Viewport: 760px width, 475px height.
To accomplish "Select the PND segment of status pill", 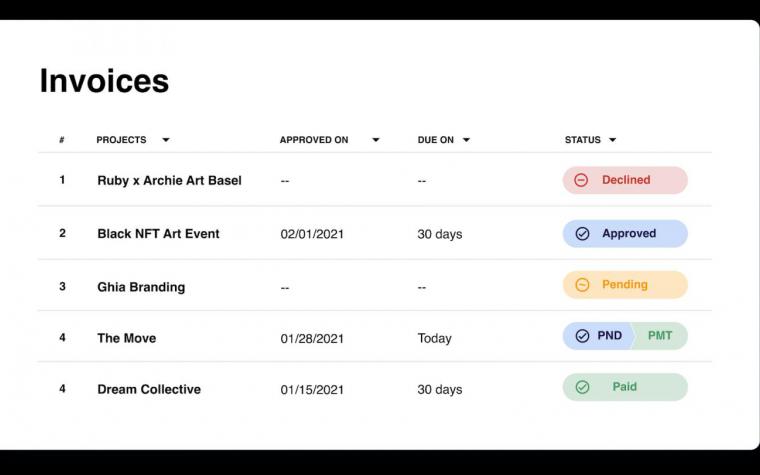I will click(x=599, y=336).
